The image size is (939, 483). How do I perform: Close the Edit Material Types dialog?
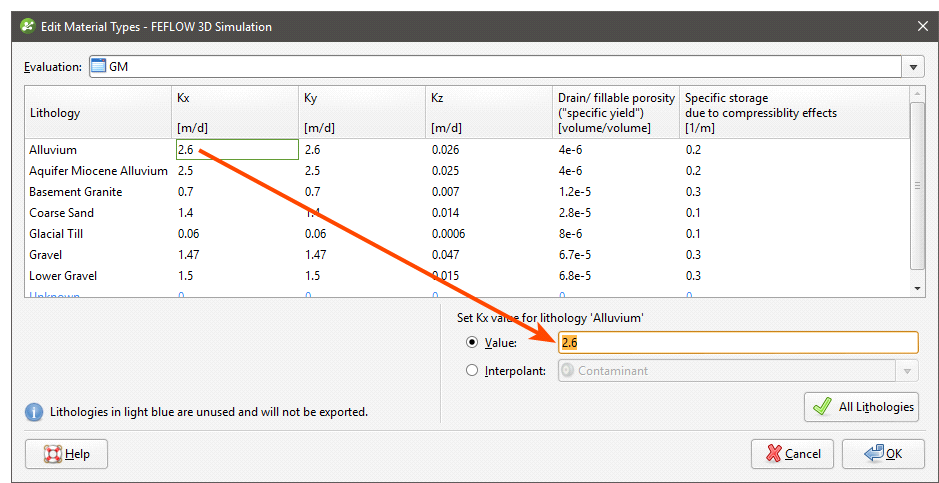point(921,26)
